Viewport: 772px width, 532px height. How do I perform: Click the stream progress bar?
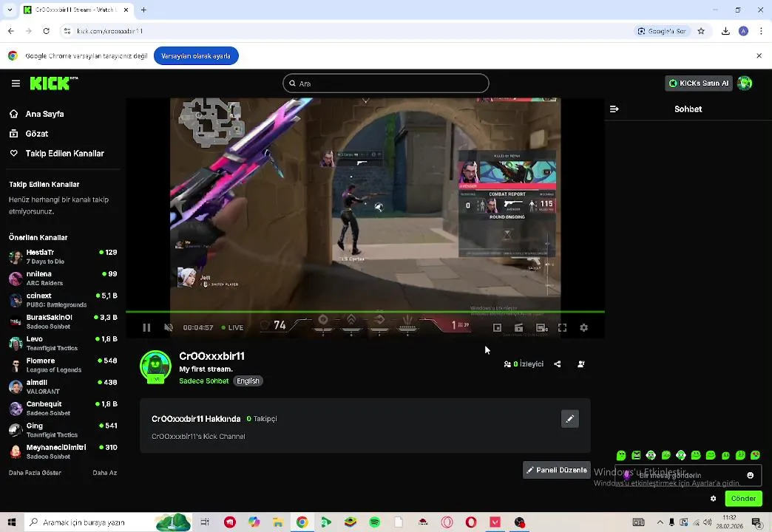point(365,312)
